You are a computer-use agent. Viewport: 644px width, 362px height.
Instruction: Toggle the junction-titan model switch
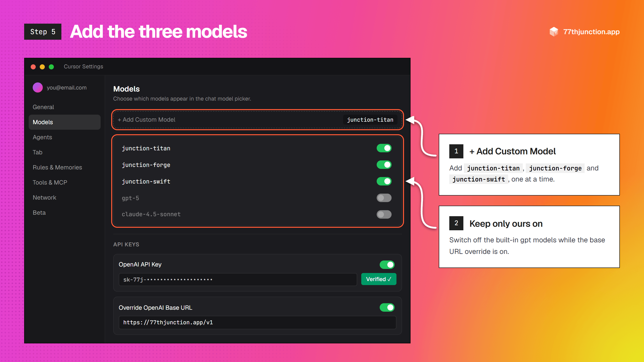tap(384, 148)
